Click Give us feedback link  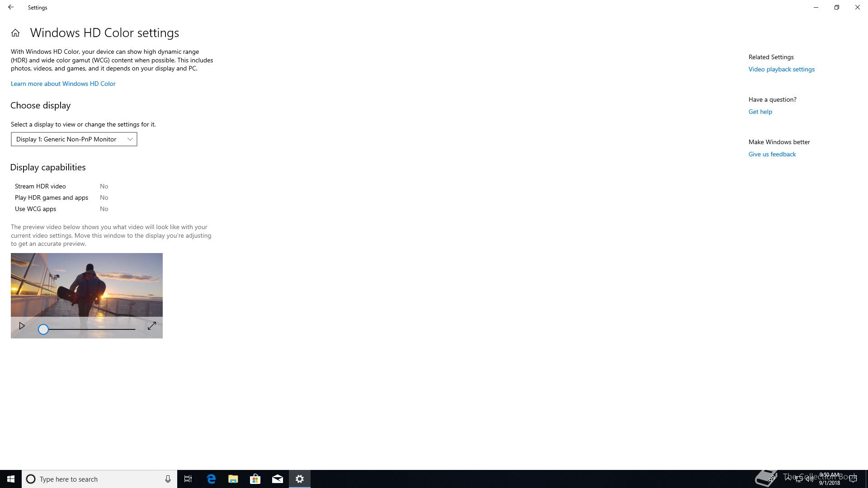772,154
